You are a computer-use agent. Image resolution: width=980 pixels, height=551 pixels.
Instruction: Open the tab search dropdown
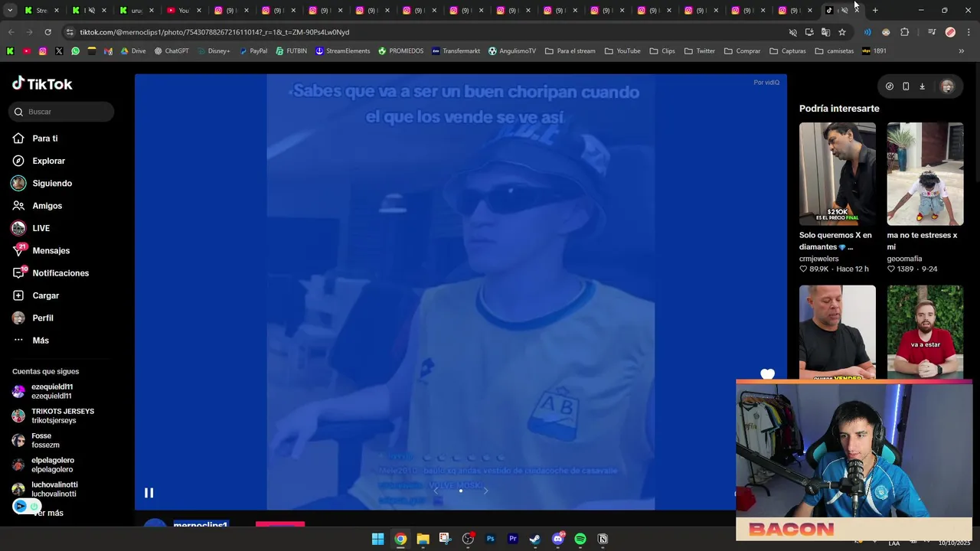10,11
